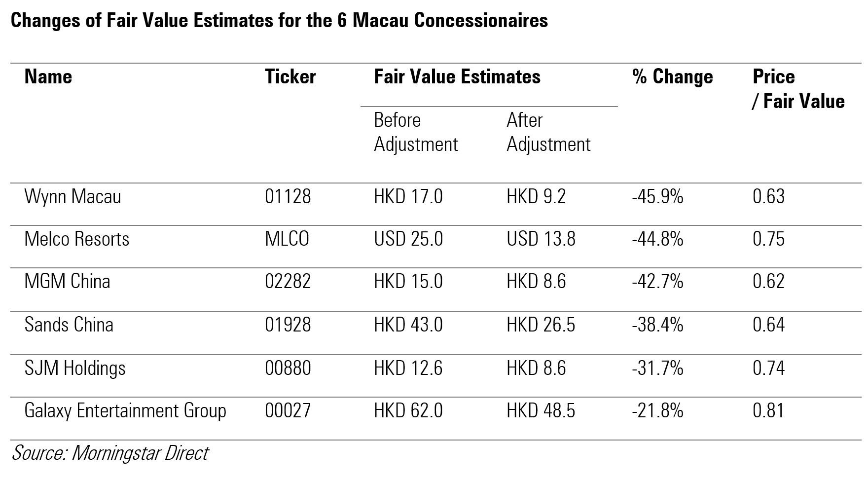Click ticker 00027 in the table

pyautogui.click(x=288, y=411)
